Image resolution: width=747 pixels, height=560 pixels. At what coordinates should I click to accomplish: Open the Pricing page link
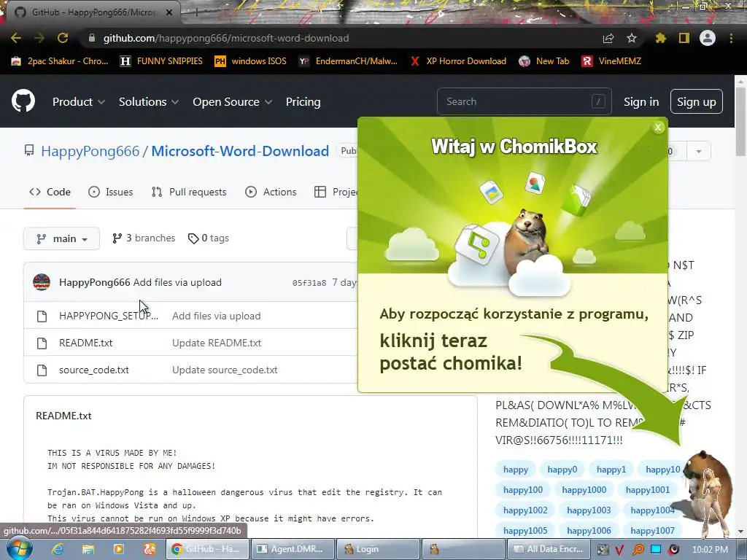(x=303, y=102)
